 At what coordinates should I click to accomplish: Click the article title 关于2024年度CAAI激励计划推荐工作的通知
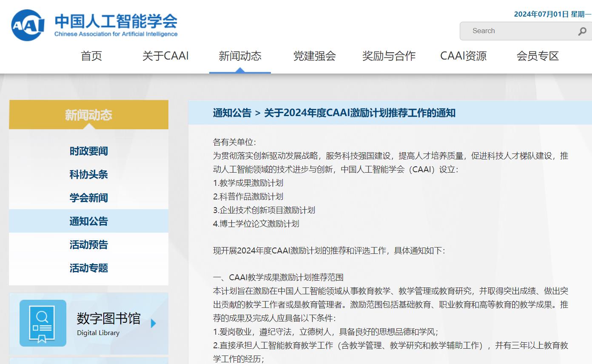(360, 113)
